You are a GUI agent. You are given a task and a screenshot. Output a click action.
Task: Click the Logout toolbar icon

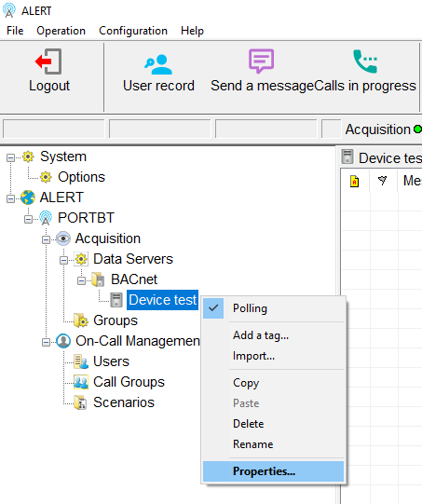pos(48,61)
